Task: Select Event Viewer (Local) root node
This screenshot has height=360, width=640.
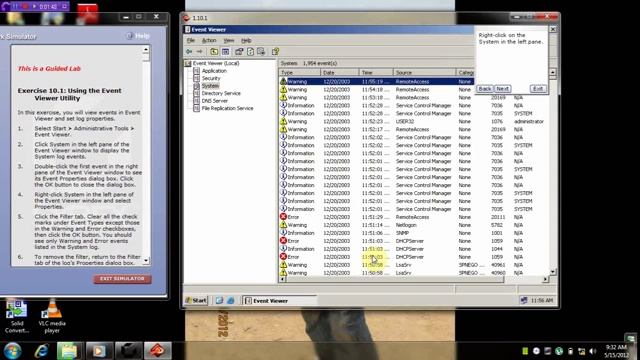Action: pos(216,63)
